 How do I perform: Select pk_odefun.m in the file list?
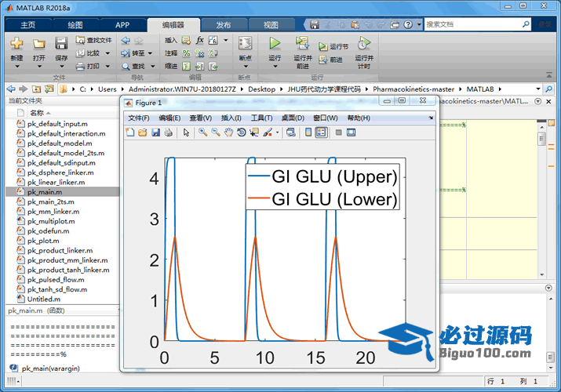click(48, 231)
